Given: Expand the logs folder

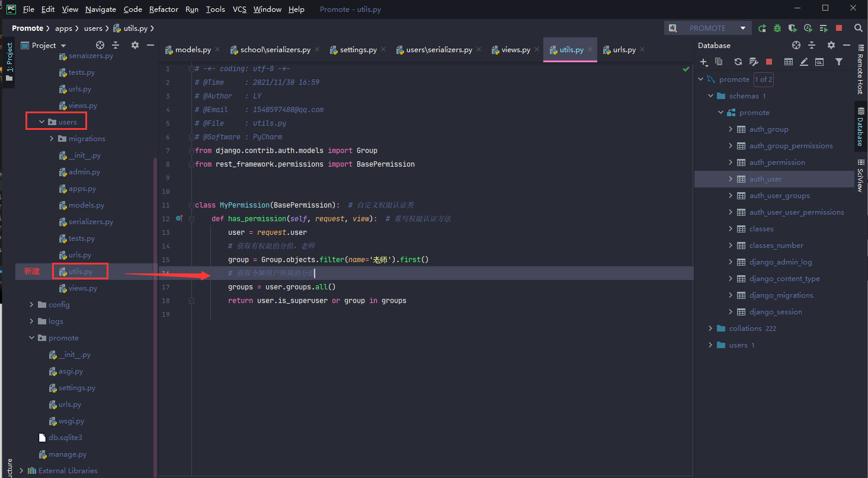Looking at the screenshot, I should click(x=31, y=321).
